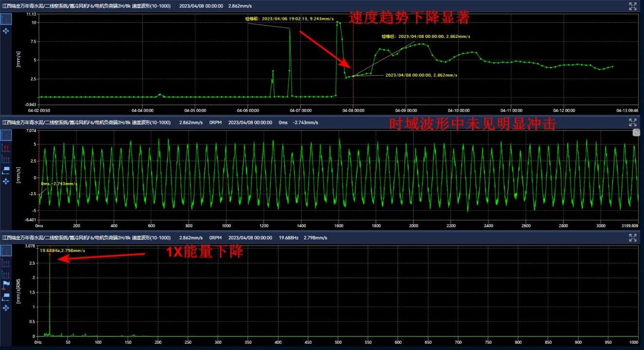644x350 pixels.
Task: Select harmonic cursor tool in spectrum panel
Action: 6,263
